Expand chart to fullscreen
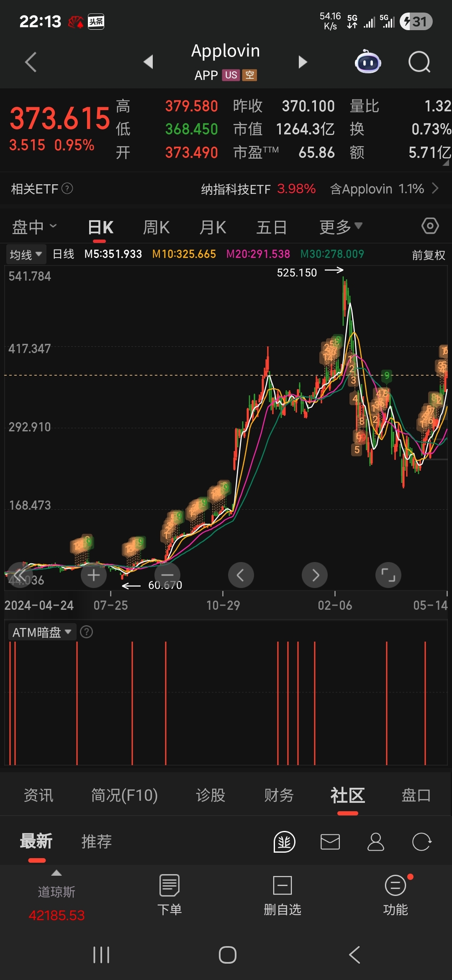The height and width of the screenshot is (980, 452). coord(388,575)
